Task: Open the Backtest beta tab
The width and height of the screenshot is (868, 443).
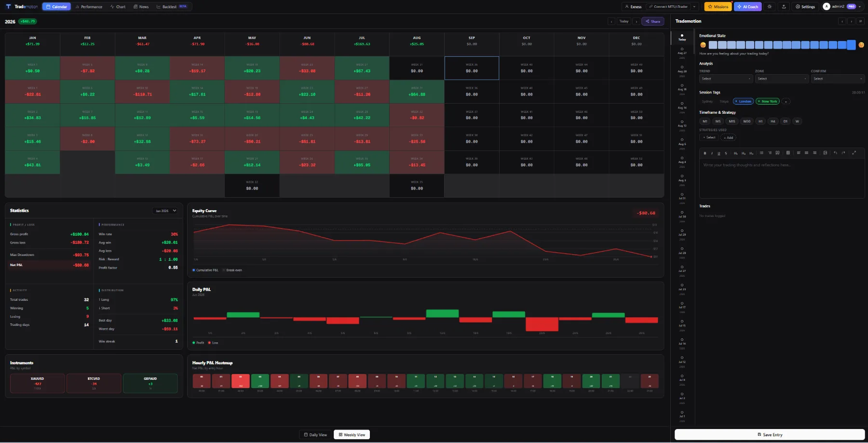Action: point(172,7)
